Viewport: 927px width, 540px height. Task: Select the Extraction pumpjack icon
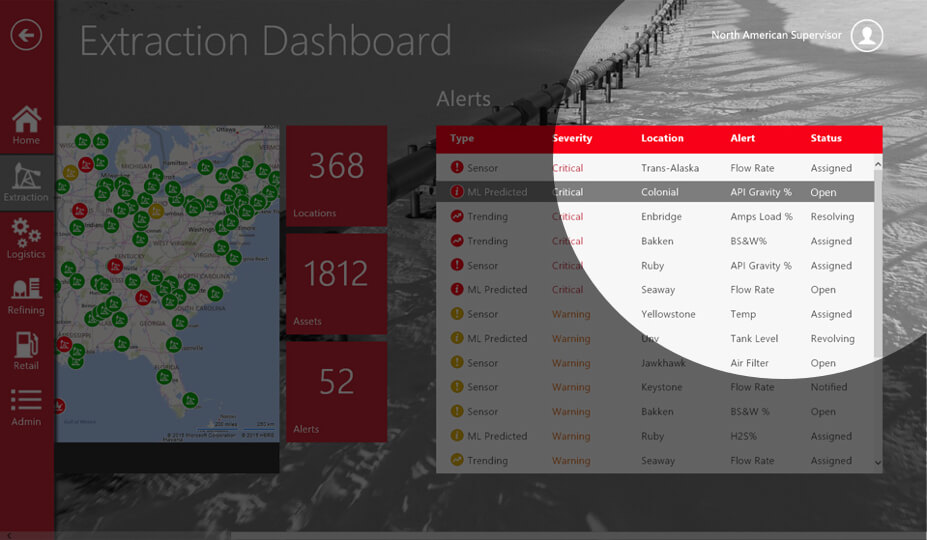point(26,180)
